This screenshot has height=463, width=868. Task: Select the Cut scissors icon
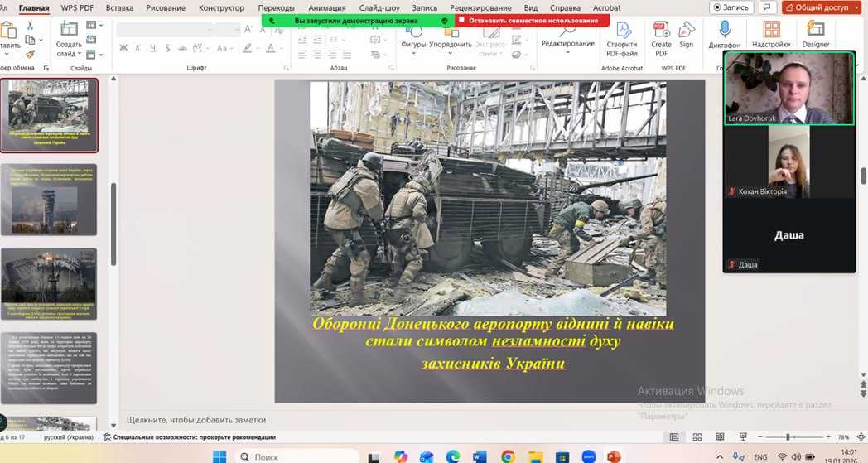30,26
